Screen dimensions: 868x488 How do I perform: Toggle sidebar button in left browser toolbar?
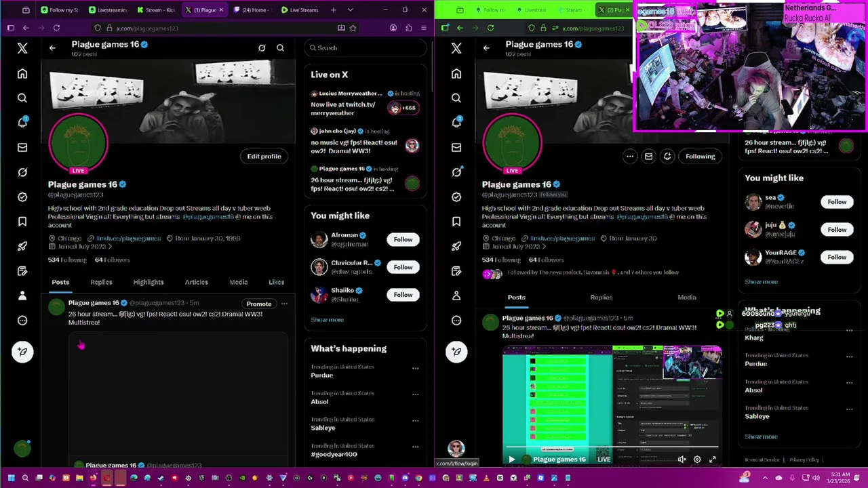(x=11, y=28)
